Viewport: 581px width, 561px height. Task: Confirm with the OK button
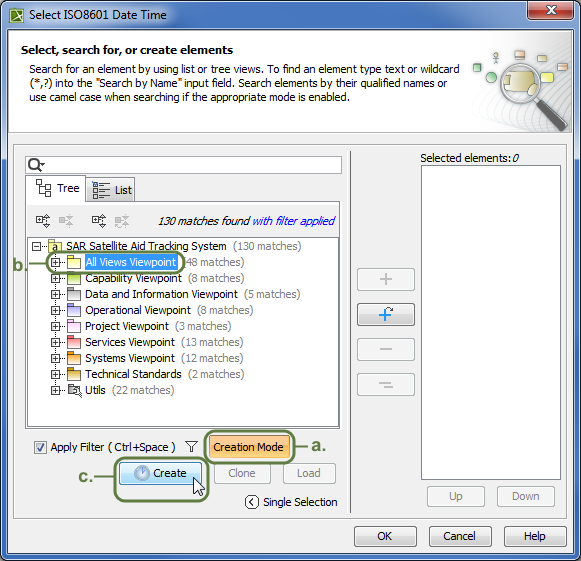click(x=385, y=536)
